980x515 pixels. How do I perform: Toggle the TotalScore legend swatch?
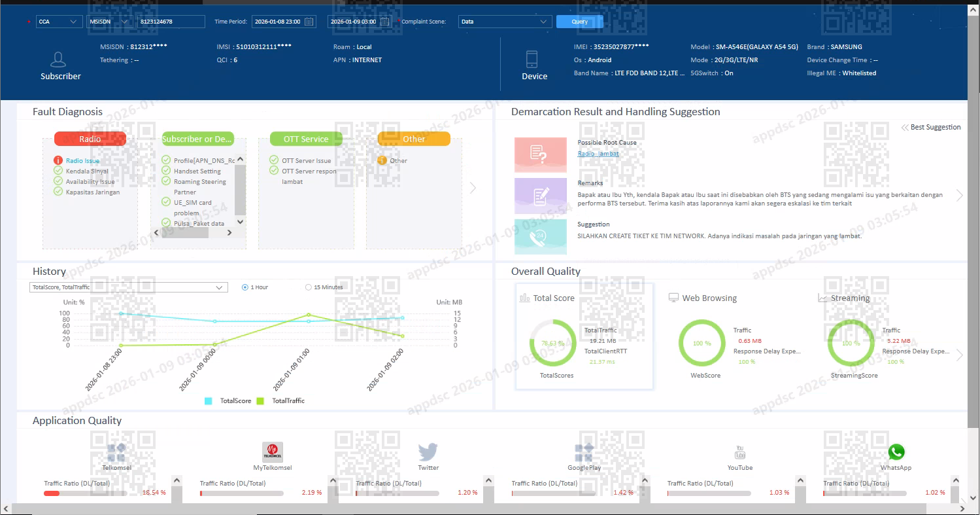coord(209,400)
